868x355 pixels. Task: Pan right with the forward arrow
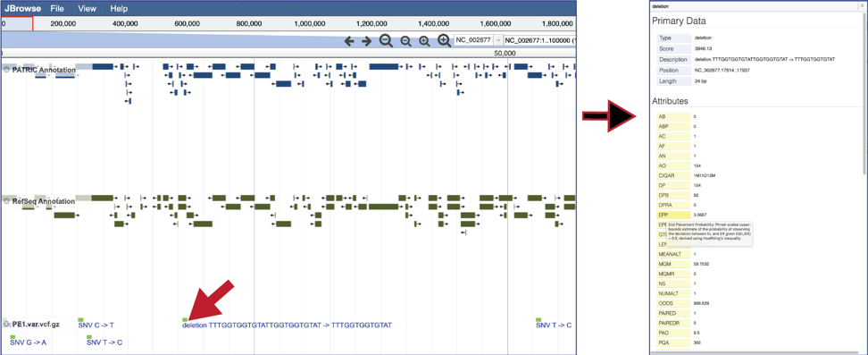(x=366, y=41)
